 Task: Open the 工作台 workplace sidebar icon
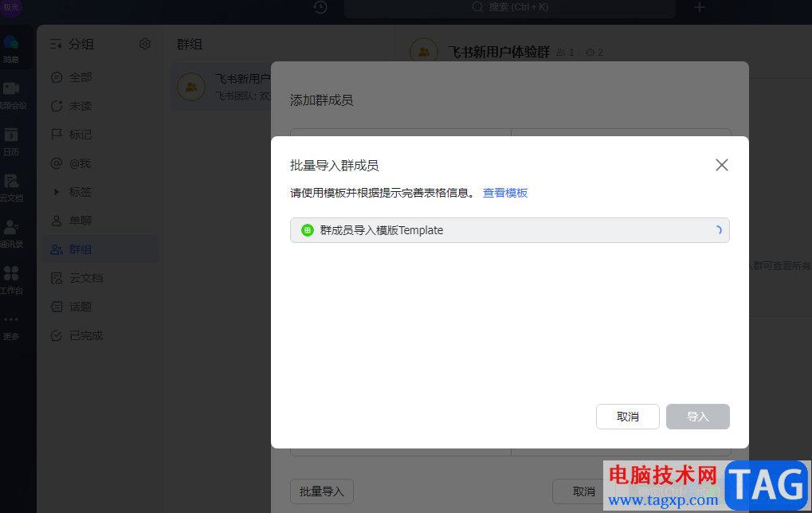click(11, 280)
